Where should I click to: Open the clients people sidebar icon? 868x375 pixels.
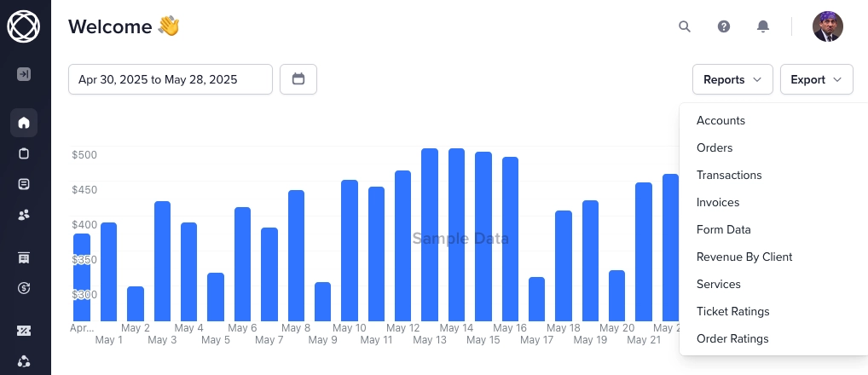tap(24, 215)
